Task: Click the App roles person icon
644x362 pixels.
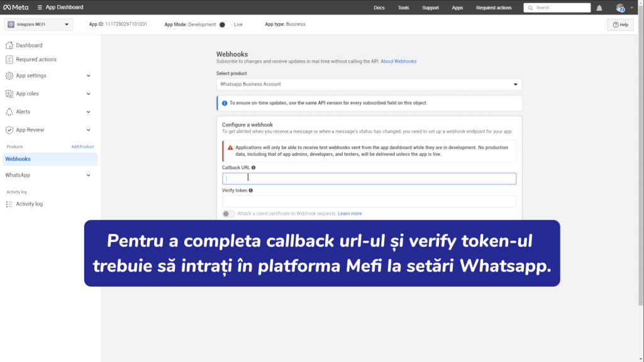Action: 9,94
